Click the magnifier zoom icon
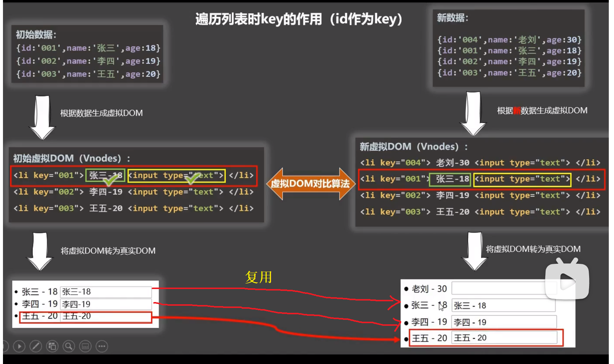This screenshot has height=364, width=614. coord(69,347)
